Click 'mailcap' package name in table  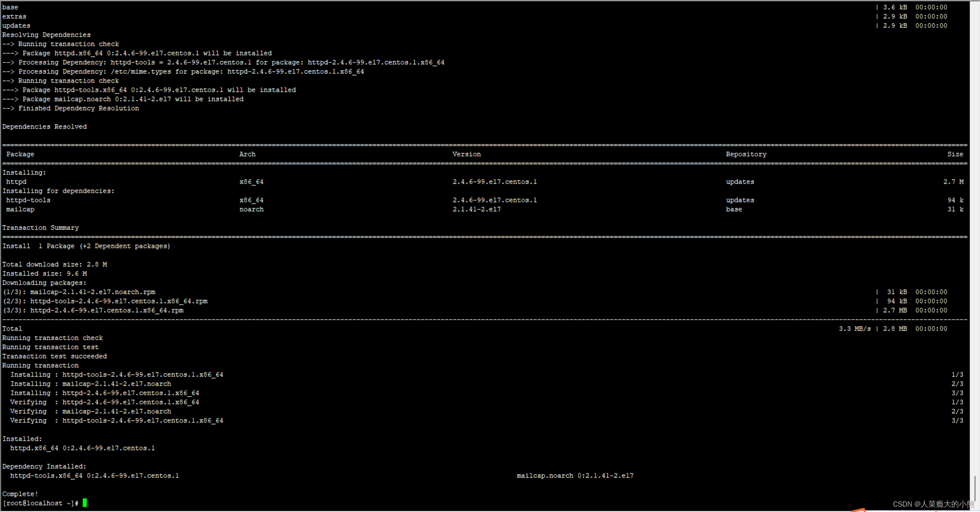(20, 209)
